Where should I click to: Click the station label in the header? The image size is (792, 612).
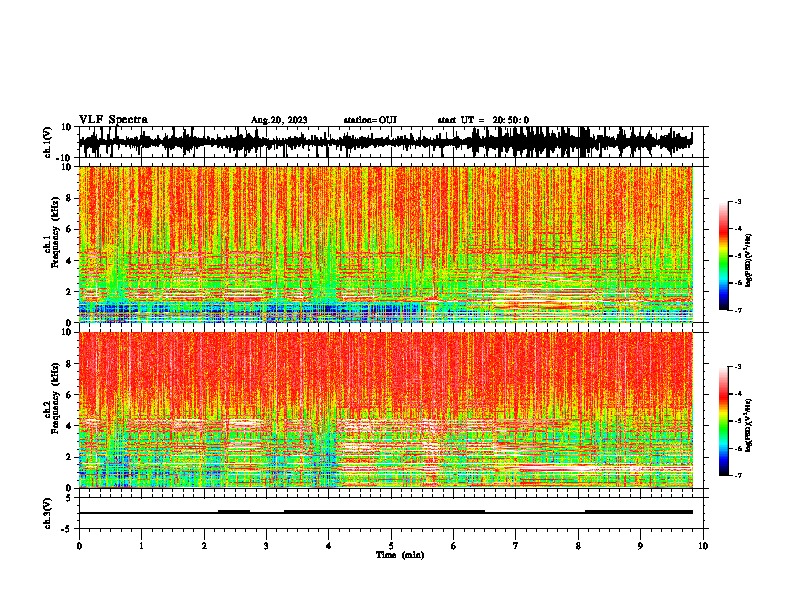pyautogui.click(x=370, y=120)
